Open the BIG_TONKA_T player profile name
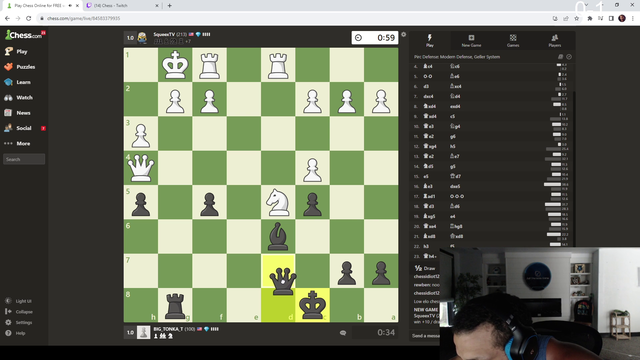Screen dimensions: 640x360 point(168,329)
